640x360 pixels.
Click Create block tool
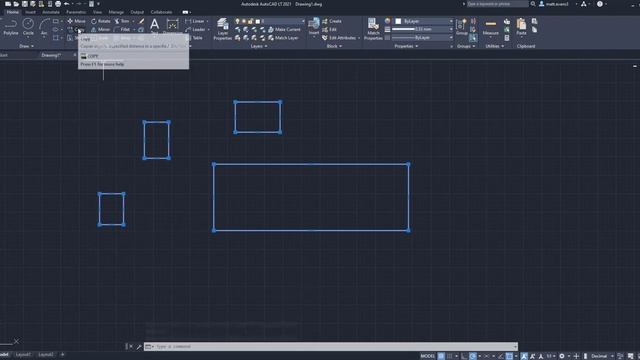click(332, 21)
